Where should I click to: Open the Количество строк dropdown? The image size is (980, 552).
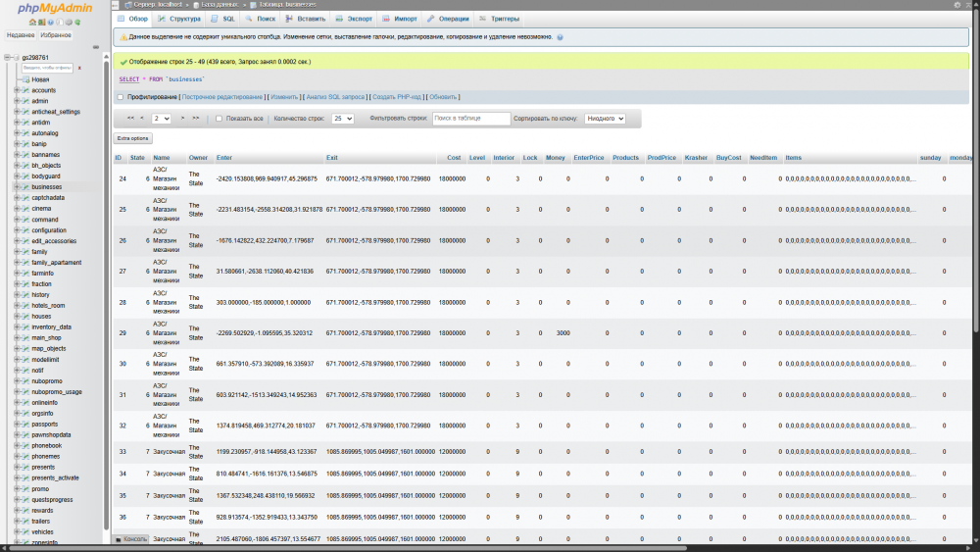click(342, 119)
